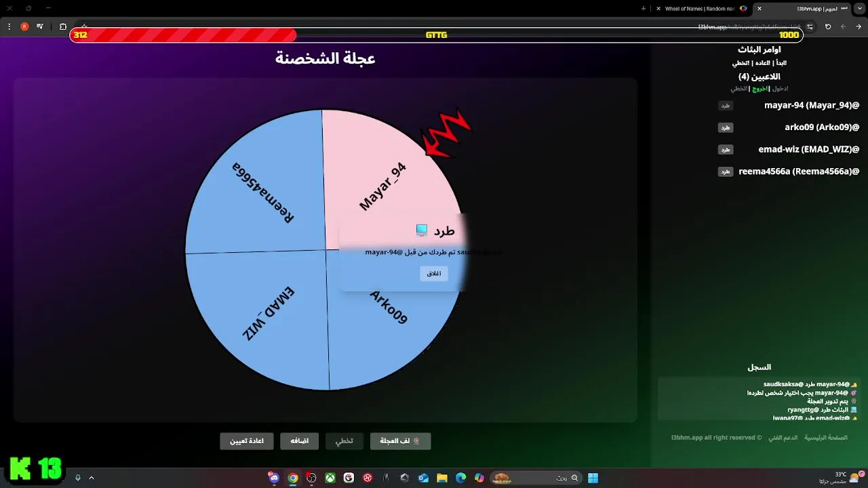Close the l3bhm.app browser tab
Image resolution: width=868 pixels, height=488 pixels.
click(759, 8)
